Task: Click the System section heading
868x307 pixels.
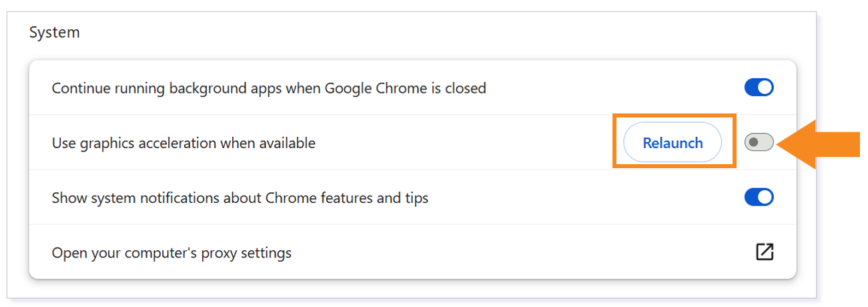Action: 54,32
